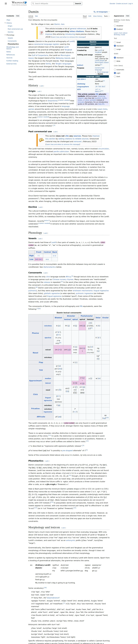Open the ISO 639-3 infobox link
Image resolution: width=138 pixels, height=644 pixels.
tap(81, 79)
